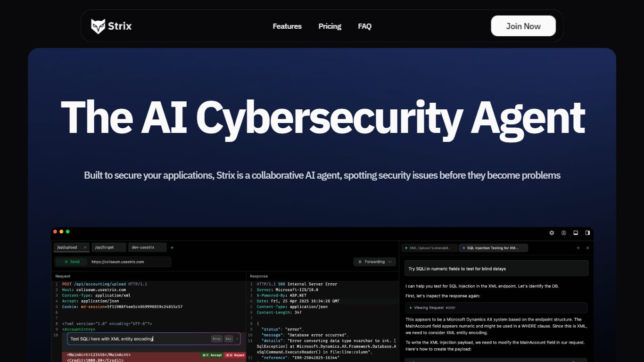The height and width of the screenshot is (362, 644).
Task: Click the POST /api/accounting/upload request line
Action: 105,284
